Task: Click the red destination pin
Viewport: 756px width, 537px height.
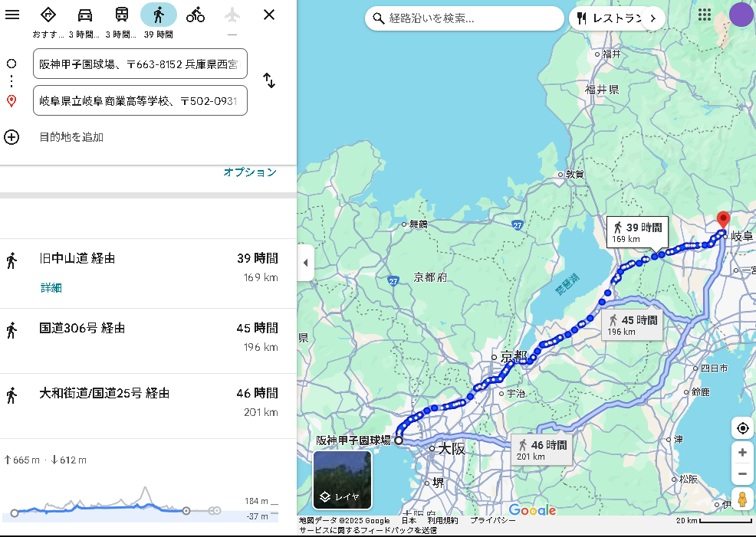Action: (x=723, y=221)
